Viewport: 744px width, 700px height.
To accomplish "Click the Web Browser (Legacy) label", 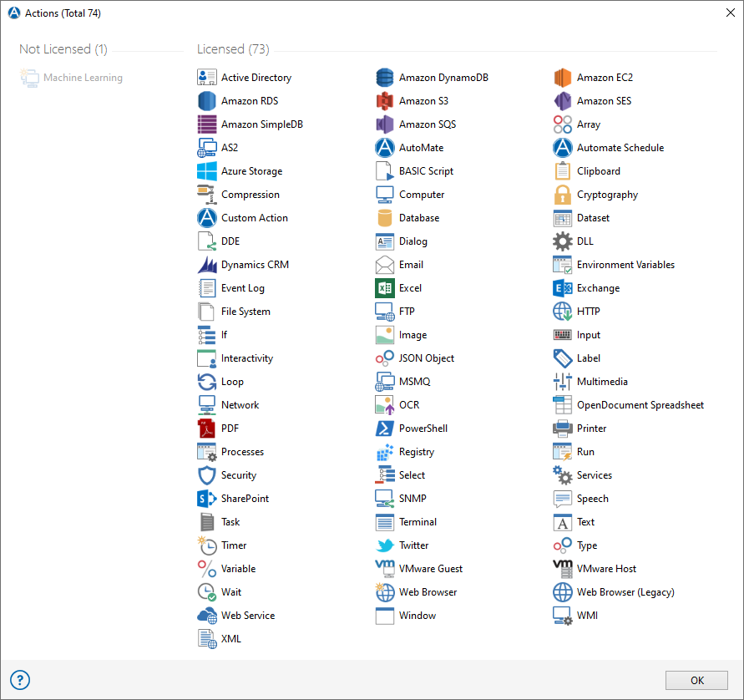I will (x=625, y=592).
